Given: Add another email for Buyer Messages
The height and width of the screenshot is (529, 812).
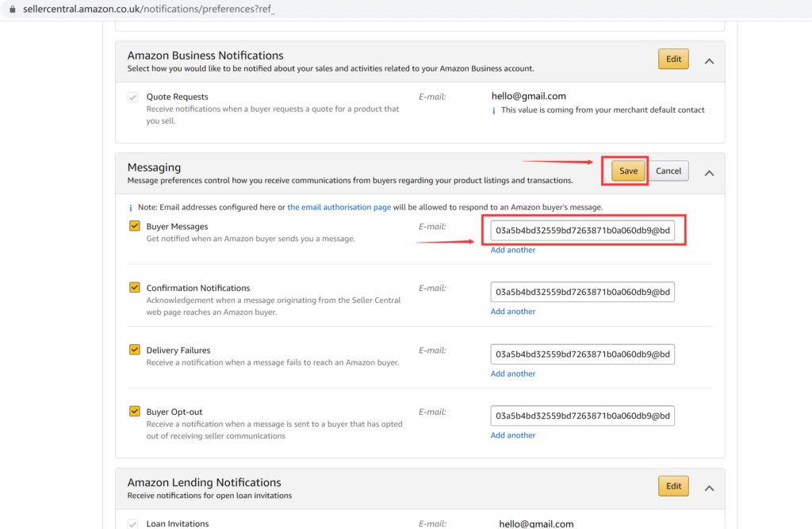Looking at the screenshot, I should click(513, 250).
